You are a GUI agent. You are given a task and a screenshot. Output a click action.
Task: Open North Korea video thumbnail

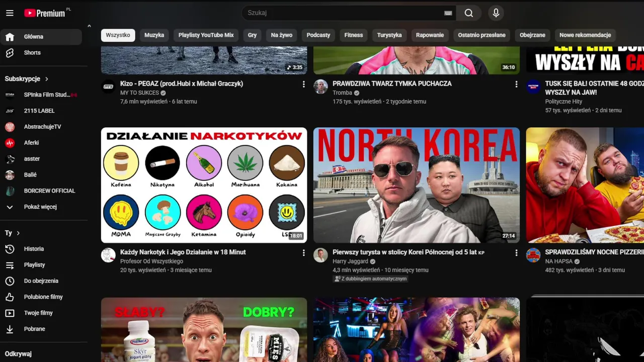(x=417, y=185)
